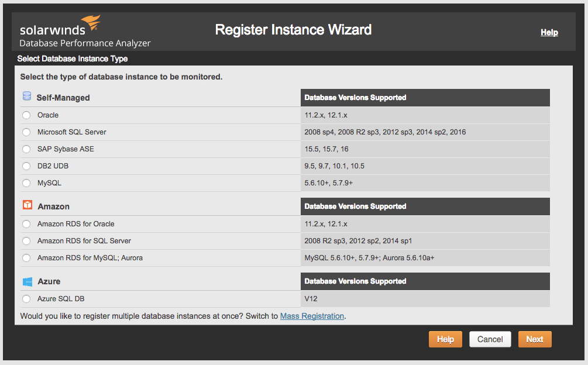Click the 'Register Instance Wizard' title

[x=293, y=30]
